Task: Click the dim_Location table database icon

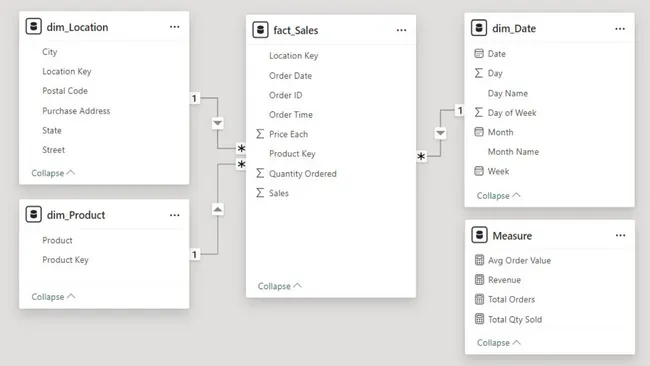Action: point(34,27)
